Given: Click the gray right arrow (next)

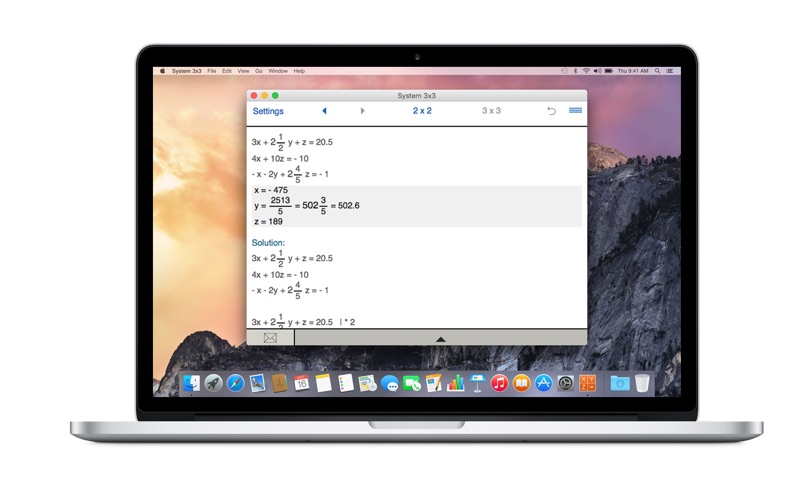Looking at the screenshot, I should pos(362,111).
